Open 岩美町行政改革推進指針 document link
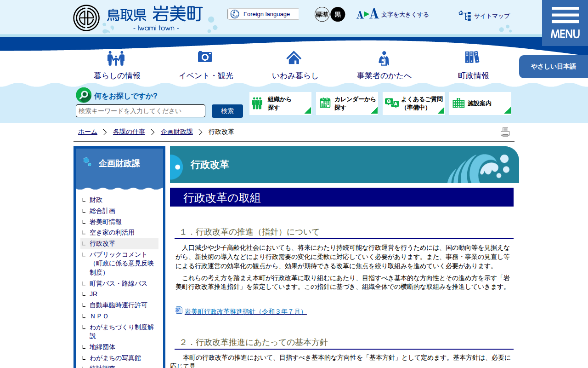The image size is (588, 368). pos(246,311)
